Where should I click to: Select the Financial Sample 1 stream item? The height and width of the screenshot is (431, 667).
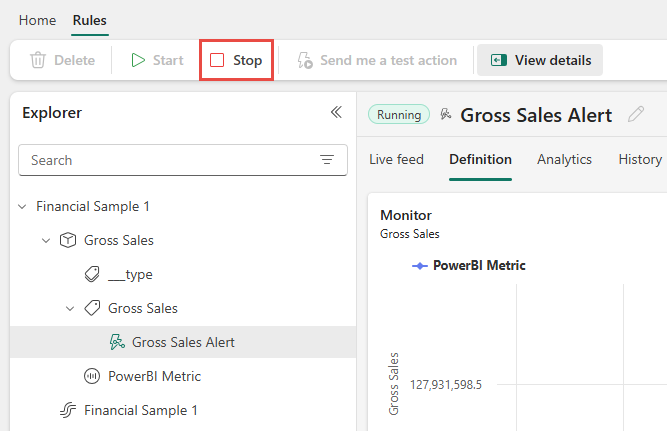(140, 410)
